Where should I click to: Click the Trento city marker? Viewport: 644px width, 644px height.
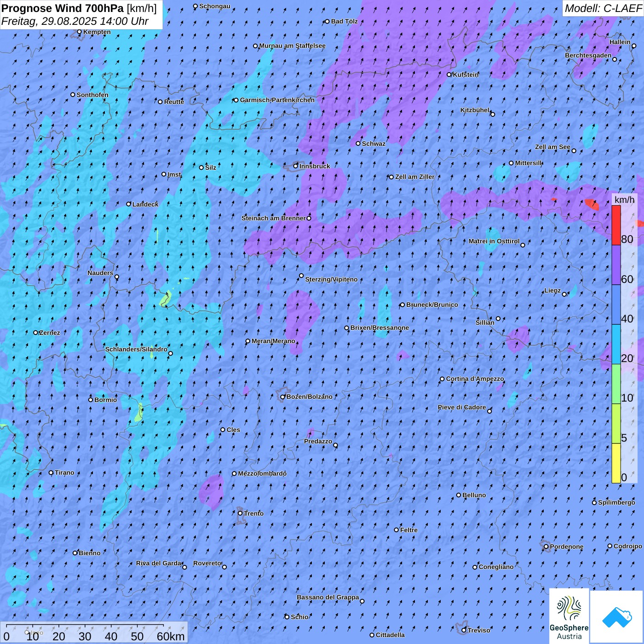240,513
